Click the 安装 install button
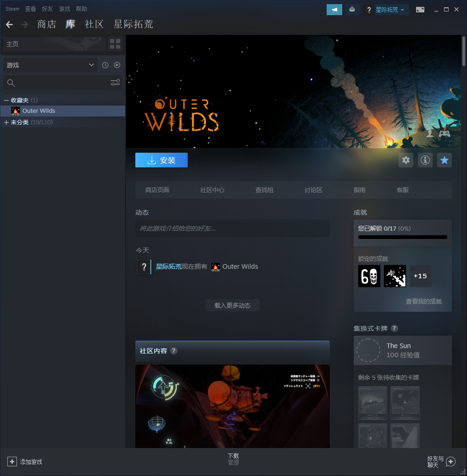Image resolution: width=467 pixels, height=476 pixels. (161, 160)
